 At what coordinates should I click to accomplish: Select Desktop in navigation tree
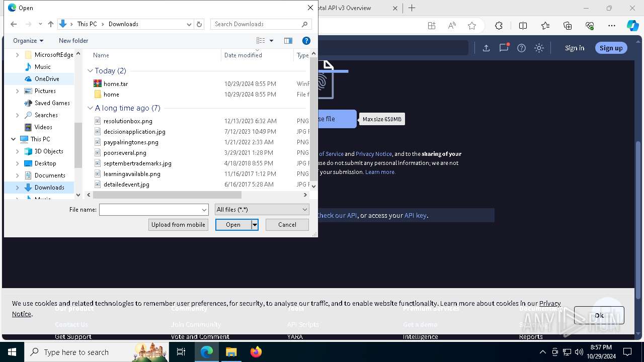(45, 163)
